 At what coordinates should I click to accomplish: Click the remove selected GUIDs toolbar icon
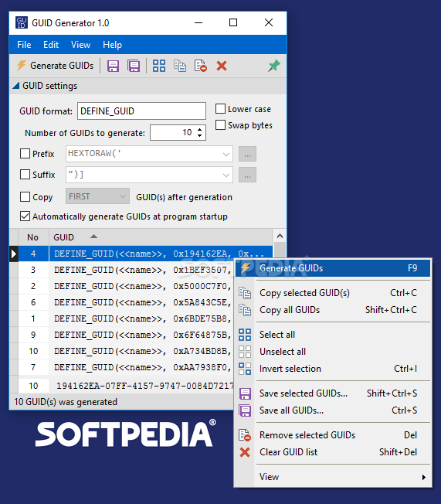[201, 66]
